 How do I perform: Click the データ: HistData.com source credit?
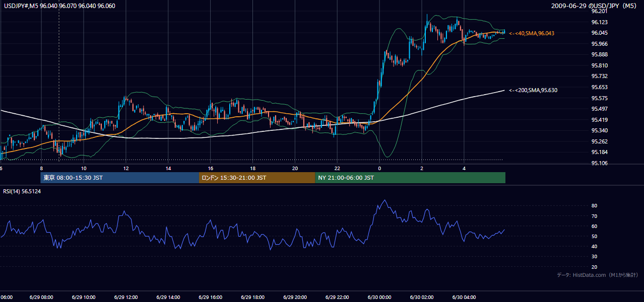coord(598,275)
